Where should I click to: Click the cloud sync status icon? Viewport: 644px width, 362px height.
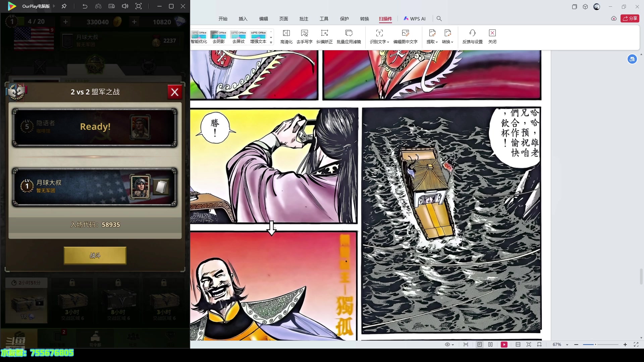click(x=614, y=18)
